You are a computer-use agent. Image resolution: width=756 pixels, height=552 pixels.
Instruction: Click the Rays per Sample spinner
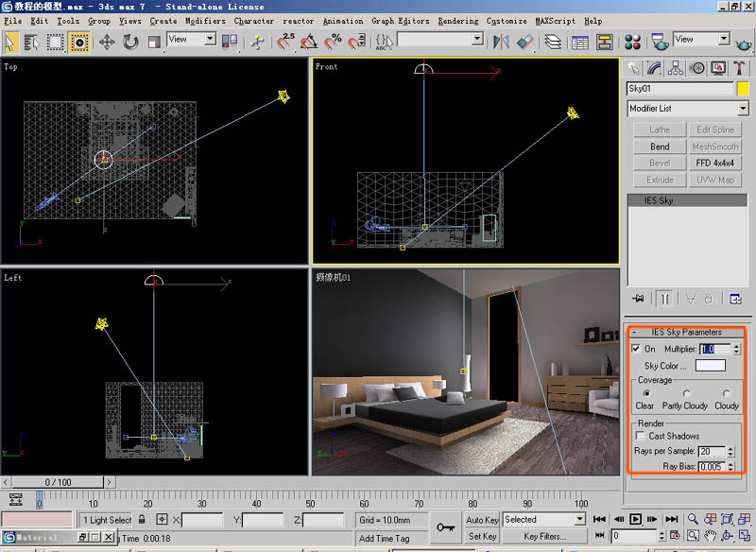[x=730, y=451]
